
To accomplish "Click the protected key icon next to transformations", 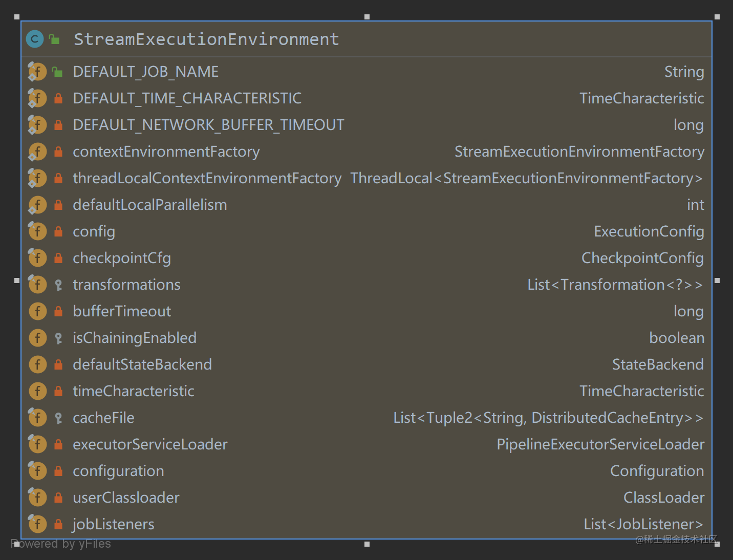I will pos(58,285).
